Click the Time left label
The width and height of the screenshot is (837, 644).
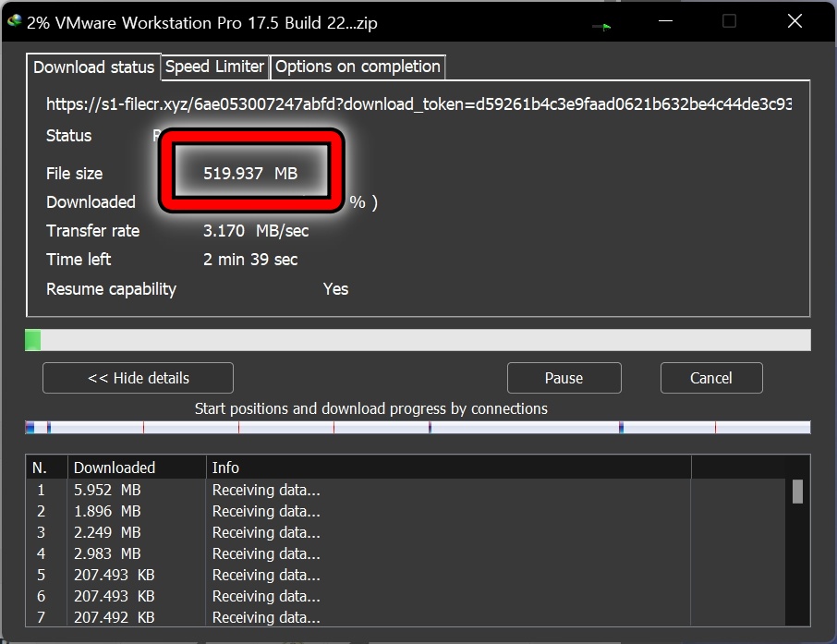79,260
